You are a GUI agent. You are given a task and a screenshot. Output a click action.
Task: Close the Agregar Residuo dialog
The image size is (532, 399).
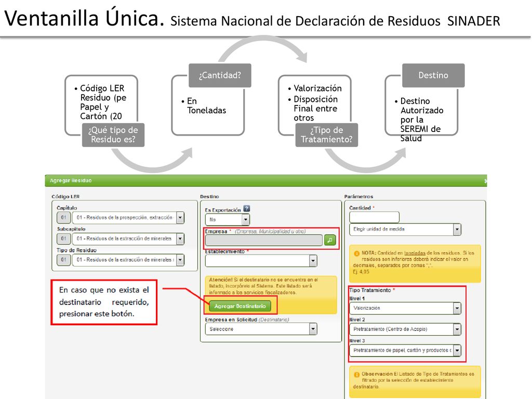485,181
